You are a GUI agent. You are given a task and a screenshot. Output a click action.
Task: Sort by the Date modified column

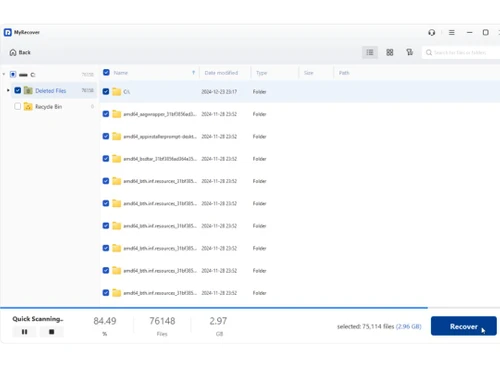[221, 73]
